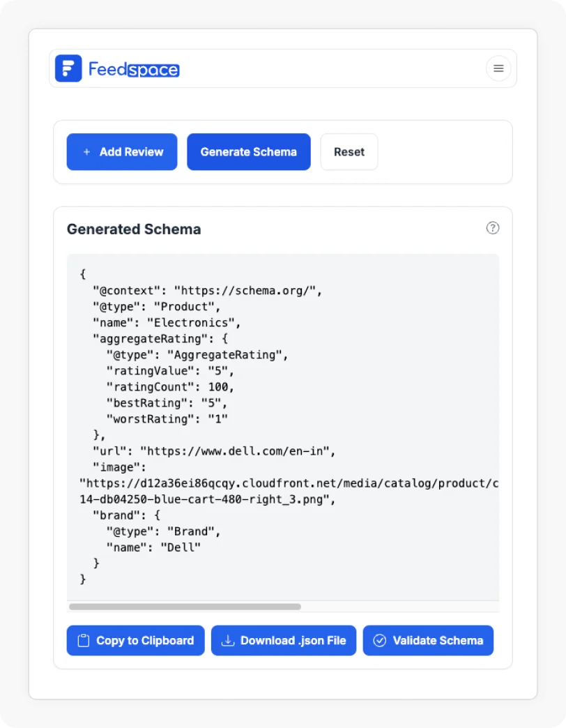Open the hamburger menu
The image size is (566, 728).
coord(498,68)
